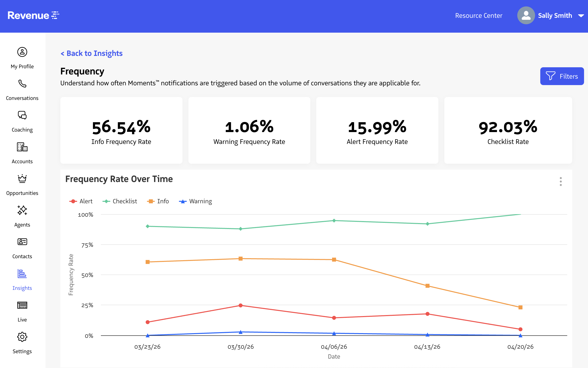The image size is (588, 368).
Task: Click the Resource Center link
Action: point(478,16)
